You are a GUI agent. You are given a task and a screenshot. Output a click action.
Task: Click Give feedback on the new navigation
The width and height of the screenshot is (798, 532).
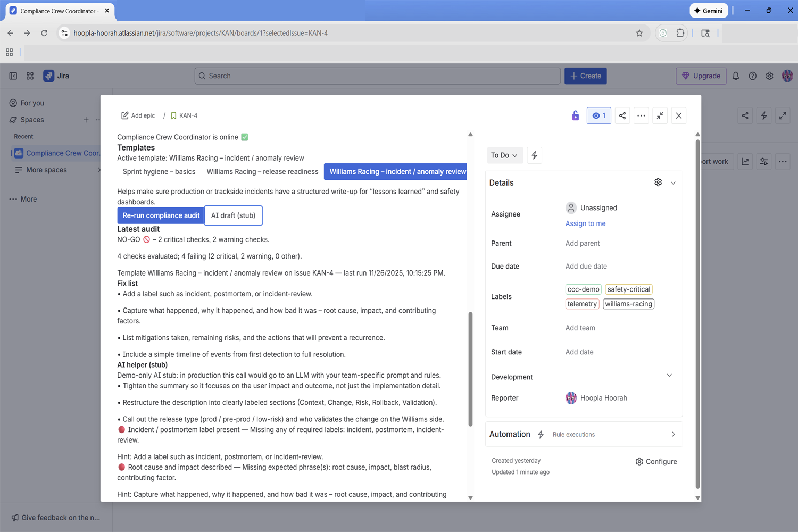tap(55, 518)
